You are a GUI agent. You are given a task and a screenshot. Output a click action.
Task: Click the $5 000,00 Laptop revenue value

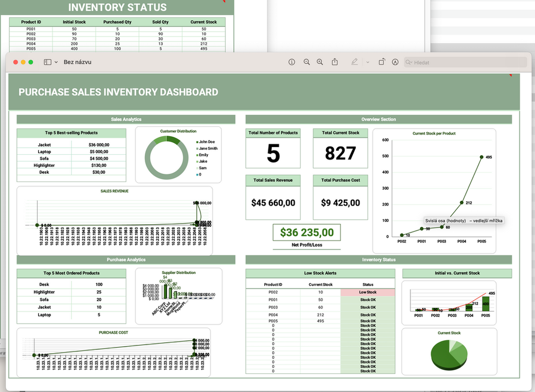[x=99, y=151]
